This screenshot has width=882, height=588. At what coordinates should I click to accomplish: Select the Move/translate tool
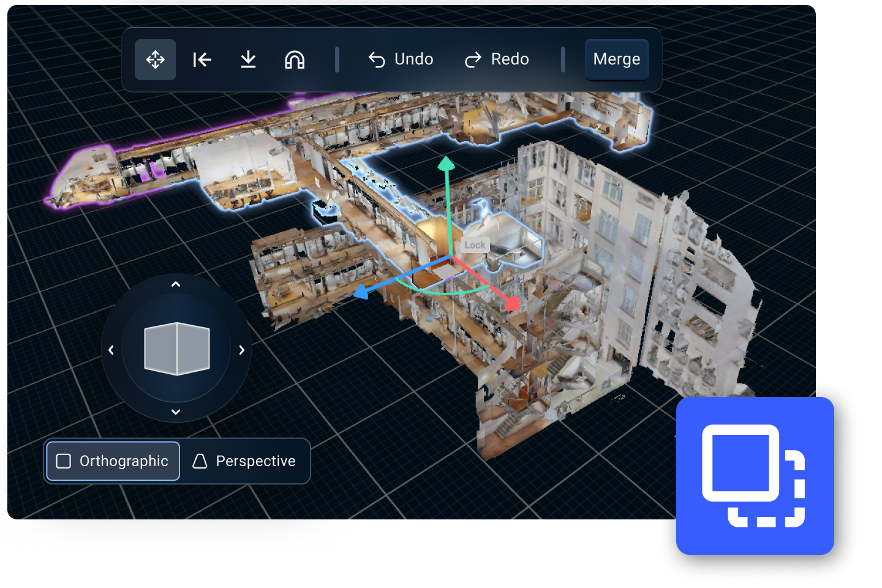point(155,59)
